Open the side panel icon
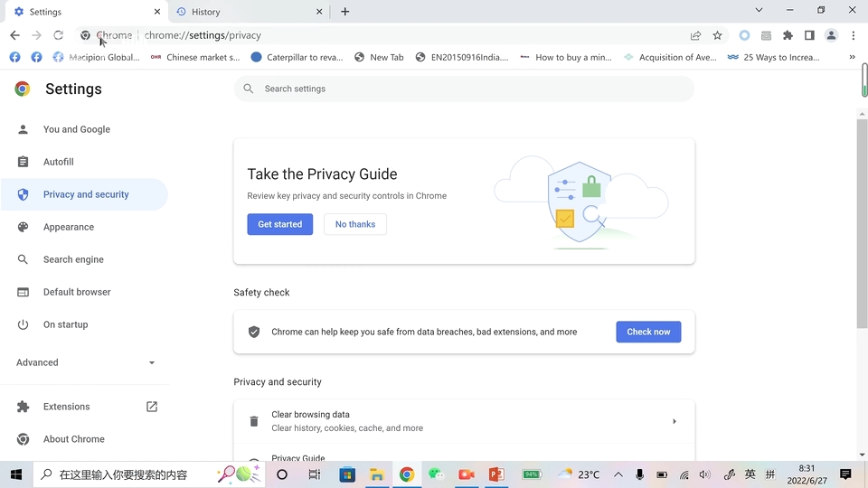The image size is (868, 488). tap(809, 35)
